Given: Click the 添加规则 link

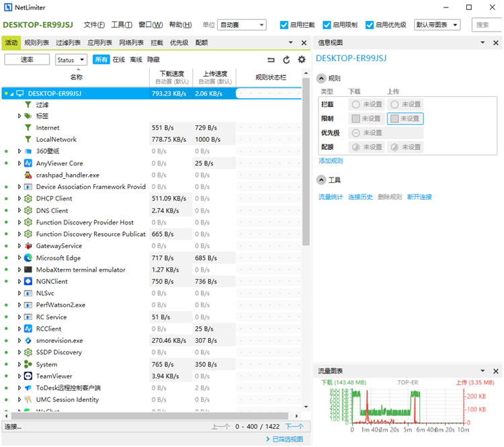Looking at the screenshot, I should pyautogui.click(x=331, y=161).
